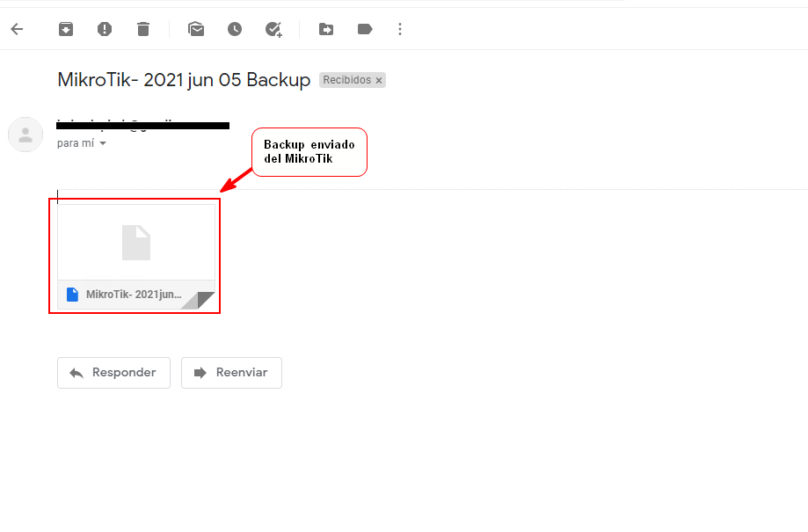The image size is (808, 532).
Task: Click the sender's profile avatar
Action: (25, 135)
